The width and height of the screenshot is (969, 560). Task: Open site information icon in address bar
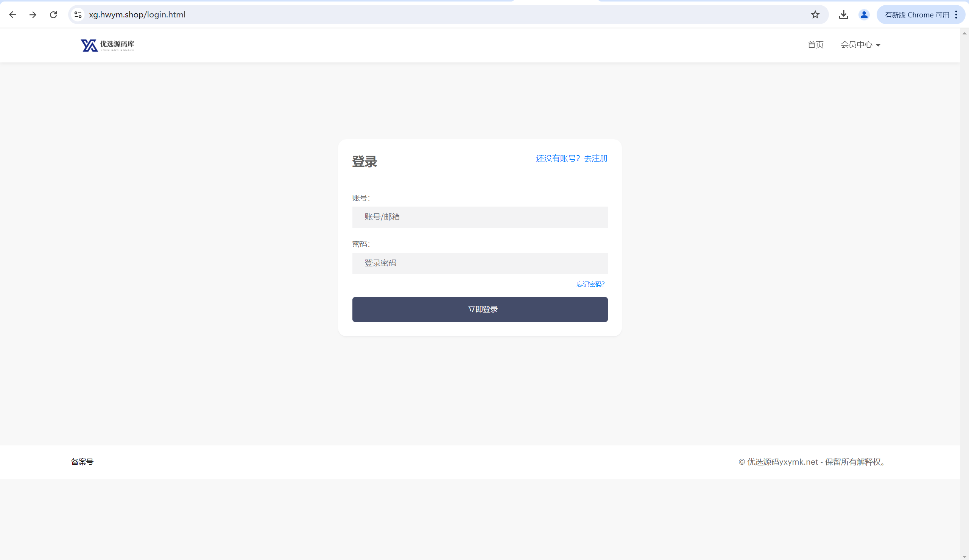(x=78, y=15)
